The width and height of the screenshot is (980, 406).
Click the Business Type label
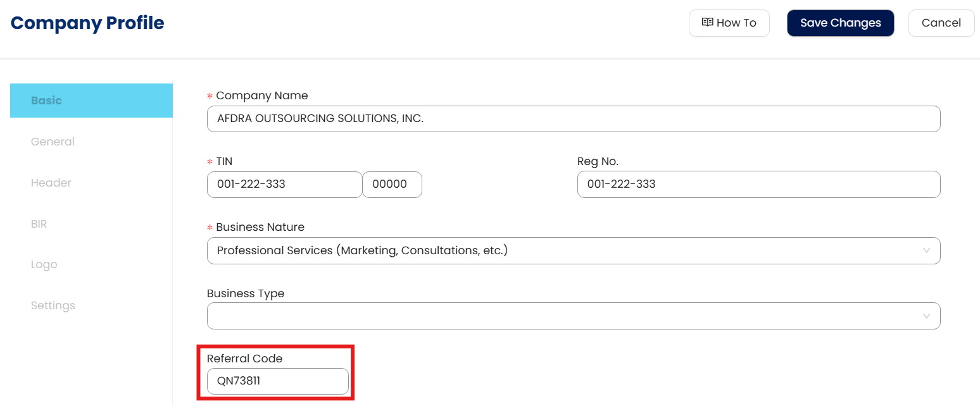[246, 293]
